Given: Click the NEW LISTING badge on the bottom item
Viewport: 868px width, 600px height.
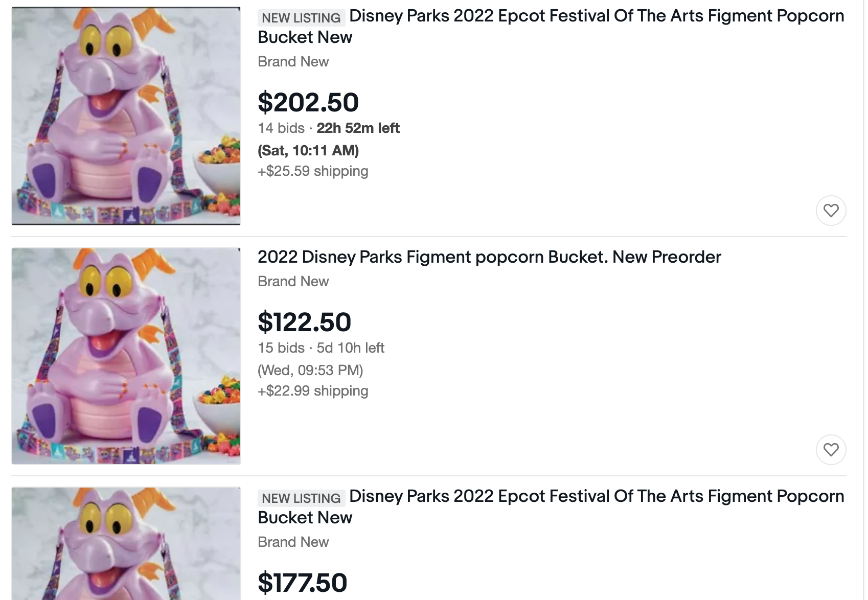Looking at the screenshot, I should tap(301, 498).
